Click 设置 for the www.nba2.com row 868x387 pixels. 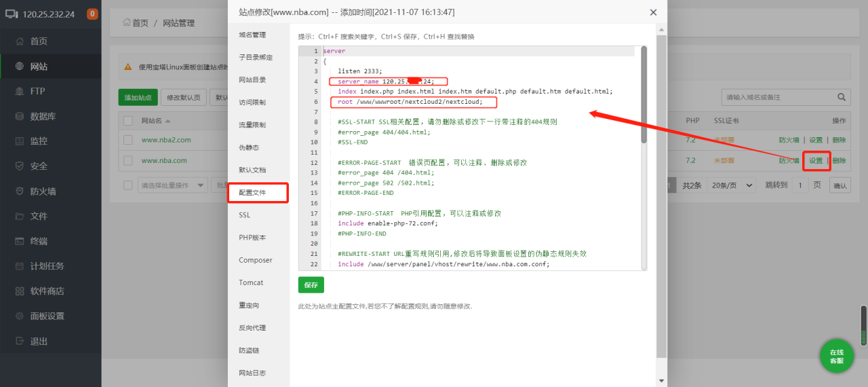point(816,140)
